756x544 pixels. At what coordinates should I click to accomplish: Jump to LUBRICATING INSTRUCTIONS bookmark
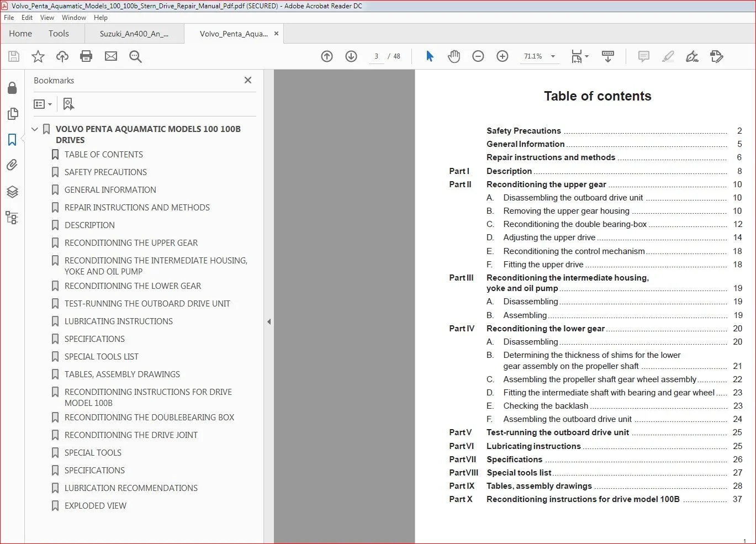(x=119, y=321)
